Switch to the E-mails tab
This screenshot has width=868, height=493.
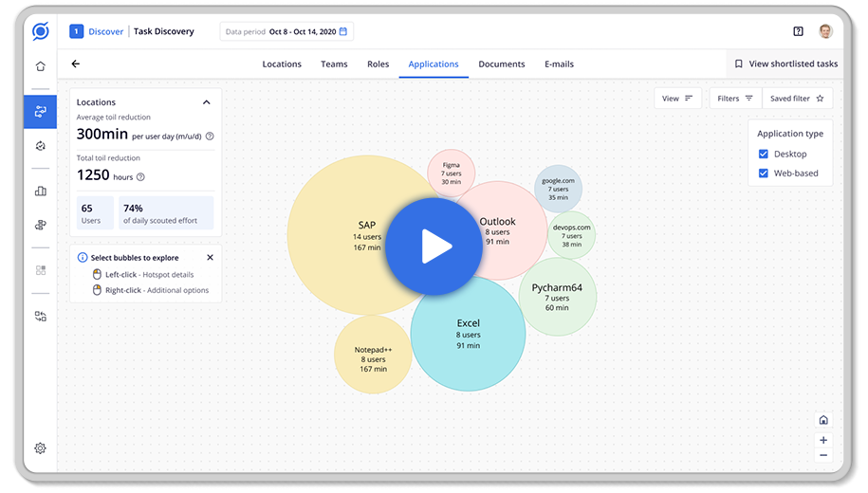coord(559,64)
